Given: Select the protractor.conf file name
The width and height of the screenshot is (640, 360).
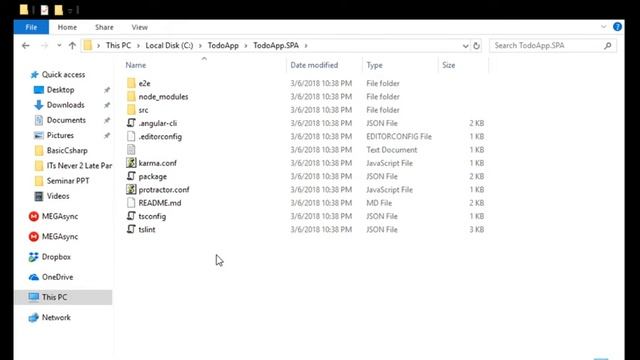Looking at the screenshot, I should [164, 190].
